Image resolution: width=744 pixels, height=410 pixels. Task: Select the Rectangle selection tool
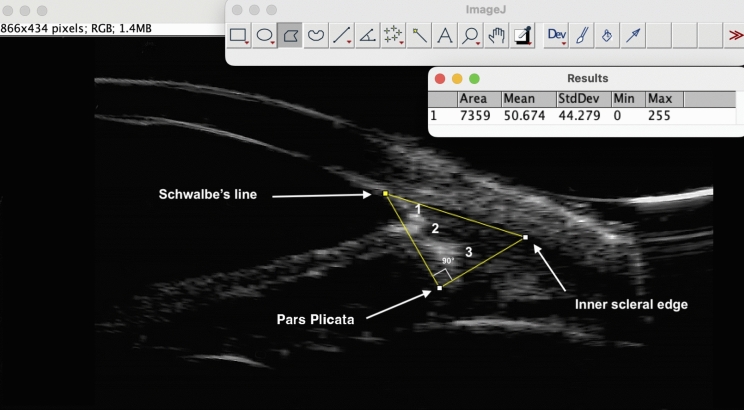click(x=239, y=36)
